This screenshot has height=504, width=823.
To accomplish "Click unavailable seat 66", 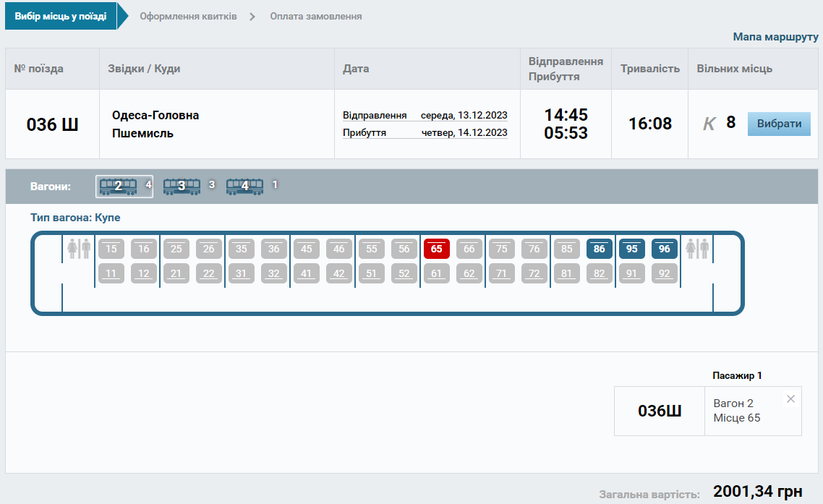I will click(x=469, y=249).
